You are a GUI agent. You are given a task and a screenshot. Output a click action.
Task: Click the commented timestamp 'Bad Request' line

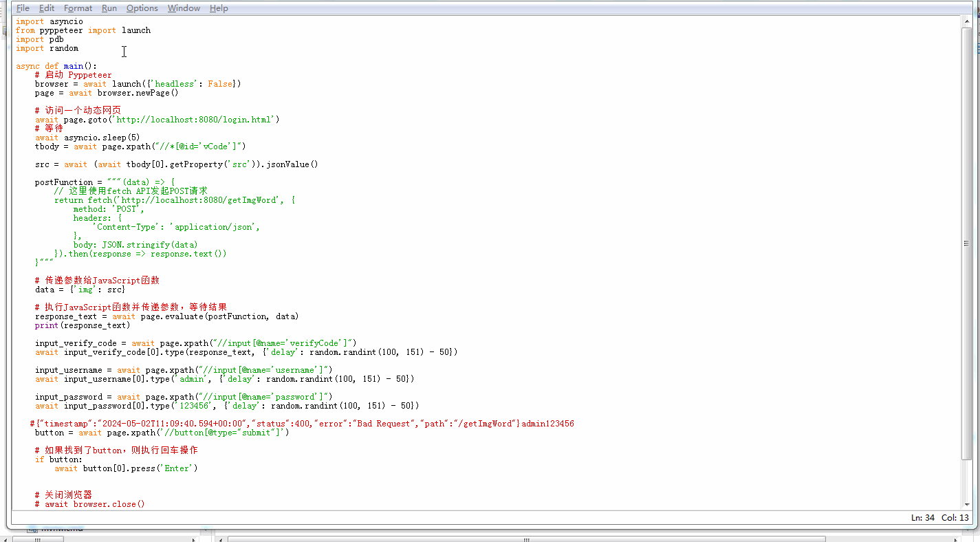click(x=302, y=424)
